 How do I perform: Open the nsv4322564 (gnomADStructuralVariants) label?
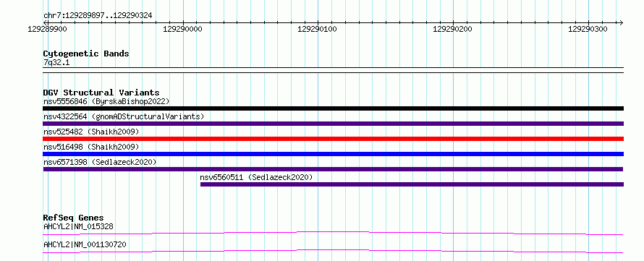tap(124, 116)
